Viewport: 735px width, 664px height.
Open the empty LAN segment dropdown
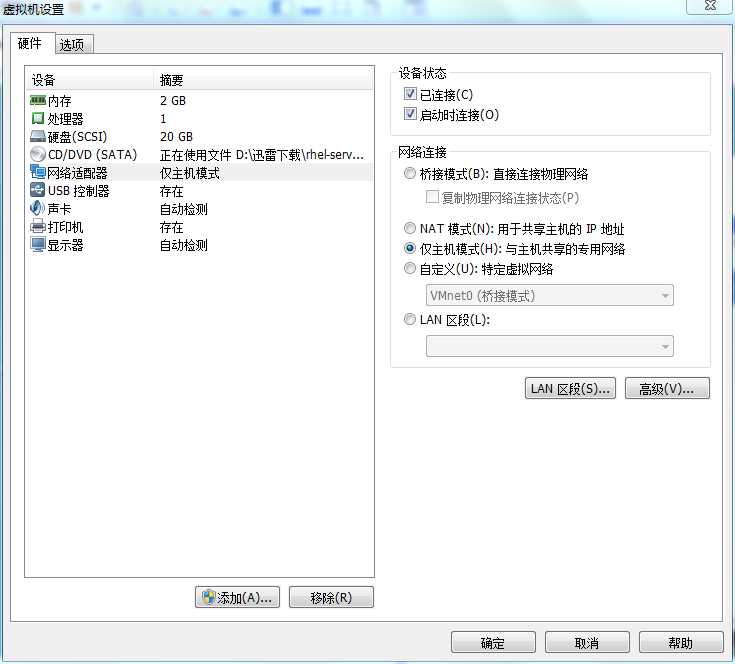pyautogui.click(x=549, y=346)
